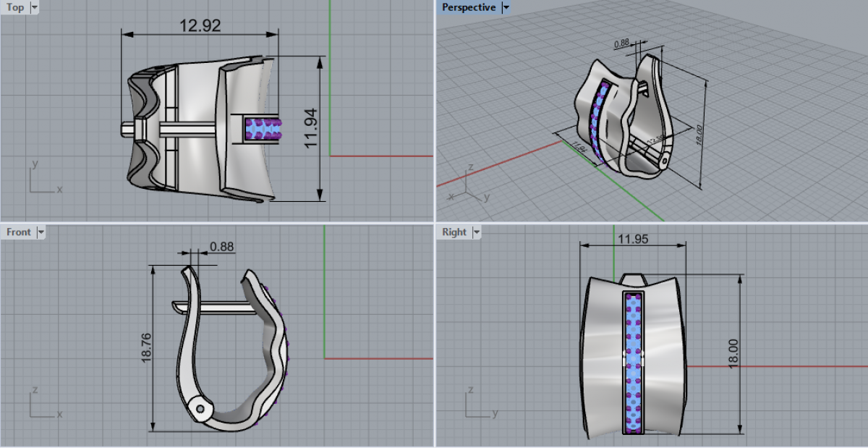Select the Top viewport title label
This screenshot has width=868, height=448.
point(15,7)
